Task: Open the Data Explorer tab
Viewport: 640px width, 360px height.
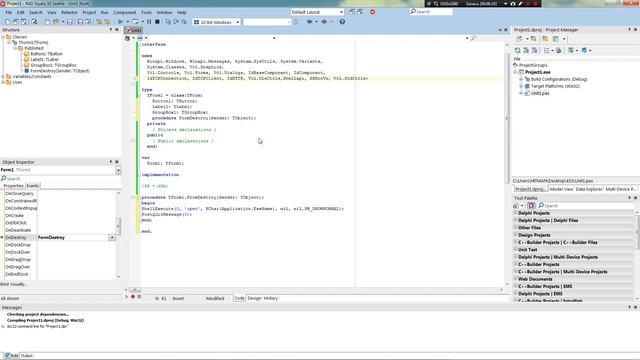Action: 589,189
